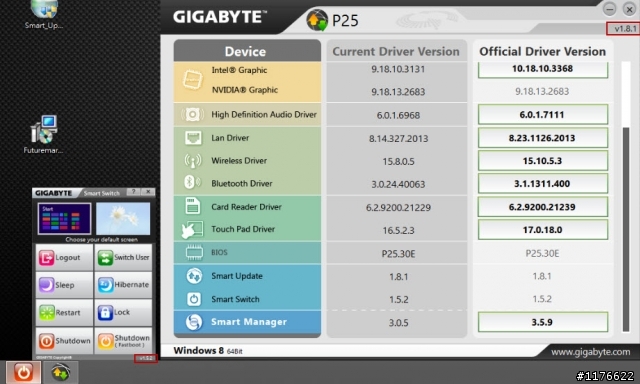
Task: Click Lock in Smart Switch
Action: [x=123, y=313]
